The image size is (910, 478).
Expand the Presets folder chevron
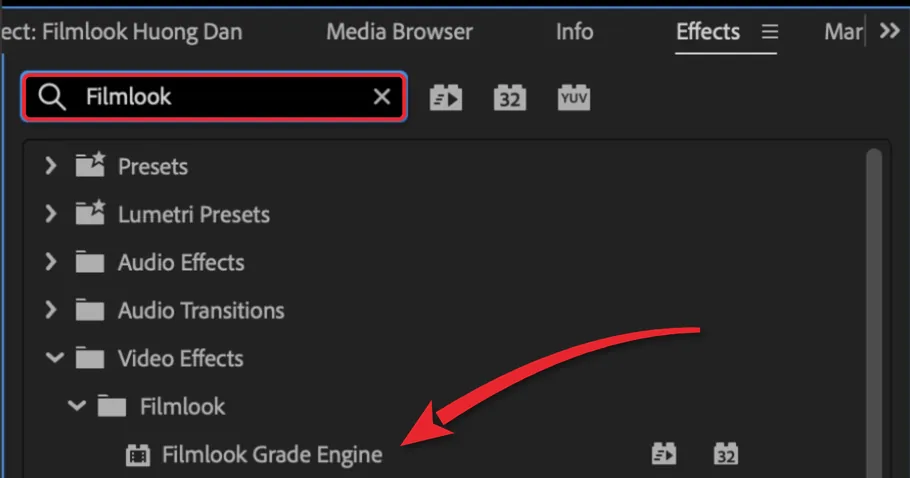[51, 166]
